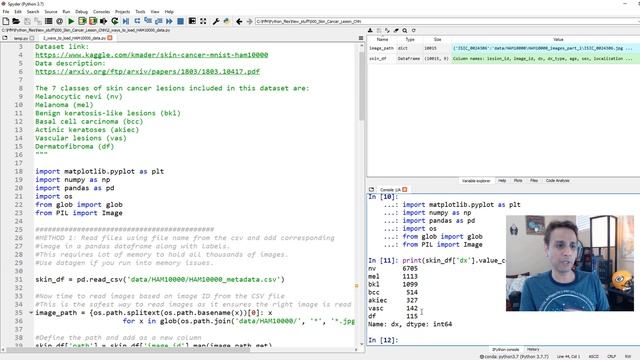Viewport: 640px width, 360px height.
Task: Collapse code fold arrow at line 35
Action: coord(31,313)
